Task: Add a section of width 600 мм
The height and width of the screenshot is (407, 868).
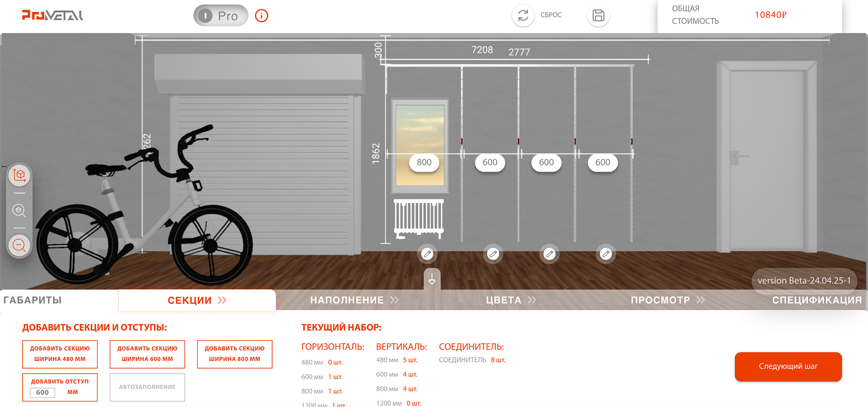Action: pyautogui.click(x=147, y=354)
